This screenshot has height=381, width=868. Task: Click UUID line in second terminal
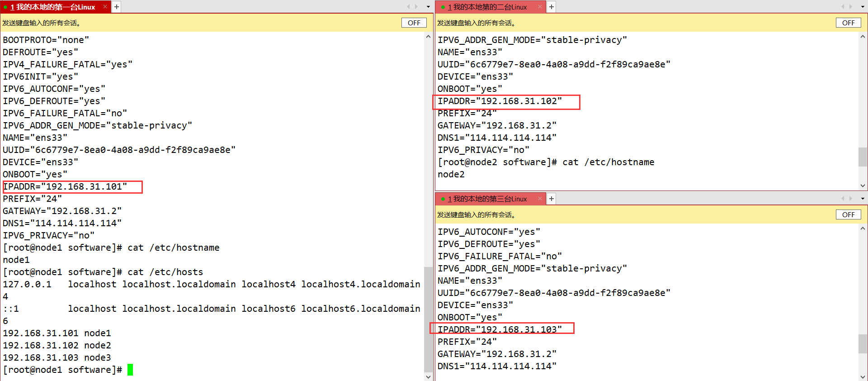554,64
